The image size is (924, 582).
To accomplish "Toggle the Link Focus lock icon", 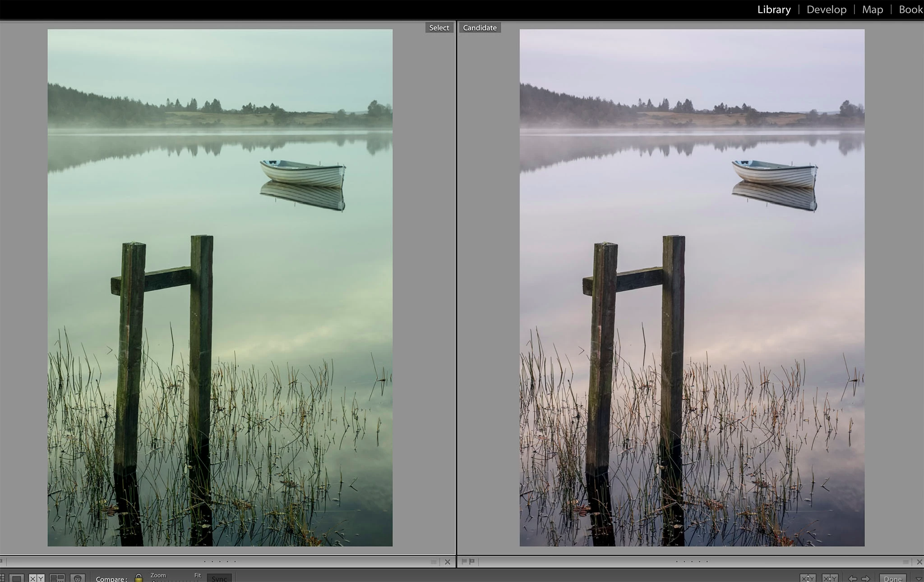I will (x=139, y=578).
